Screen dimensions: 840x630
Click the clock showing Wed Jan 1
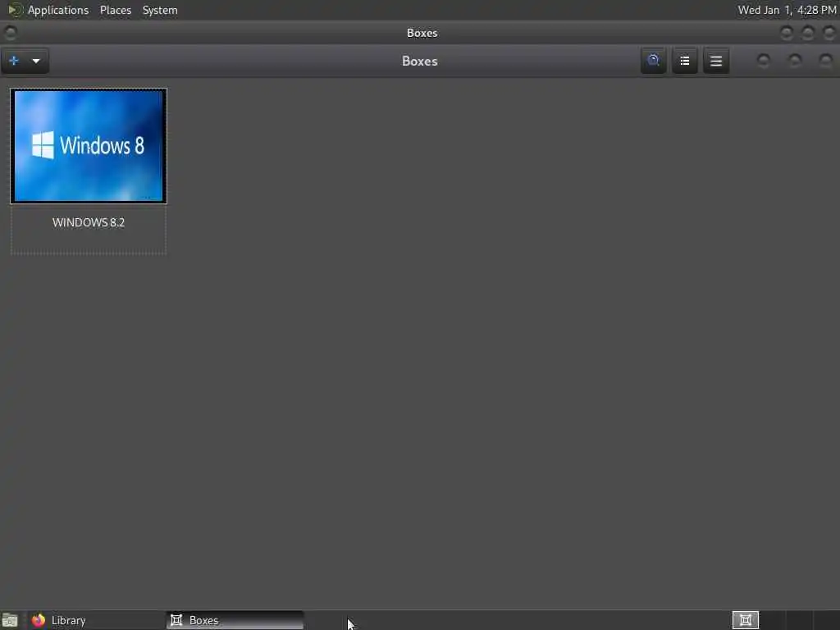787,10
